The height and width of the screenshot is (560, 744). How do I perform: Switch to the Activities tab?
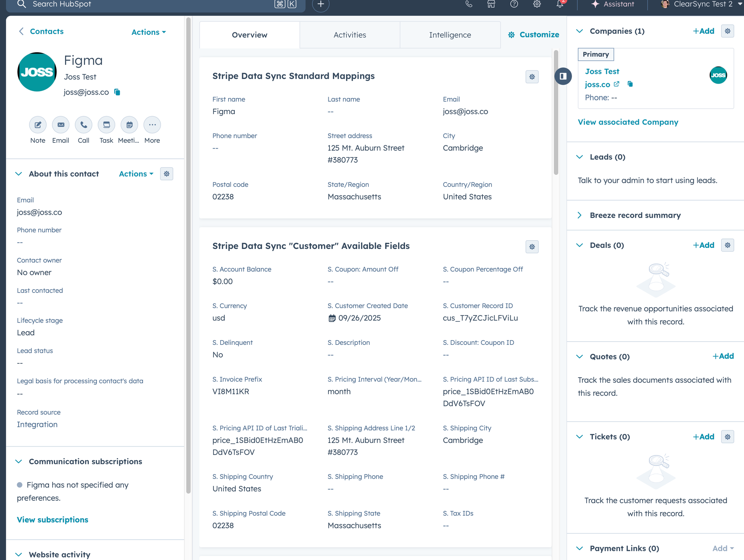tap(350, 35)
